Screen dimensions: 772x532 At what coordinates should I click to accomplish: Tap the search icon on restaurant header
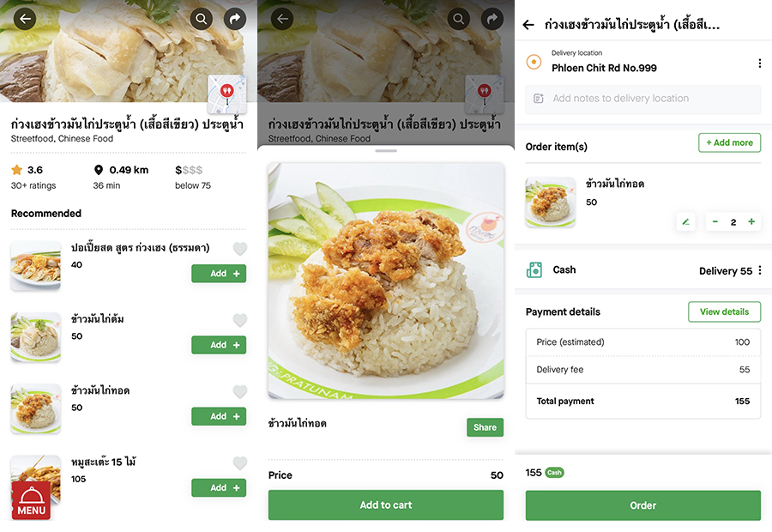202,19
